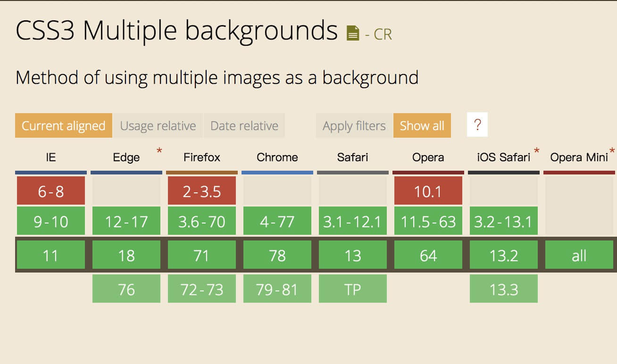Click the red asterisk next to Edge
The height and width of the screenshot is (364, 617).
pyautogui.click(x=159, y=151)
